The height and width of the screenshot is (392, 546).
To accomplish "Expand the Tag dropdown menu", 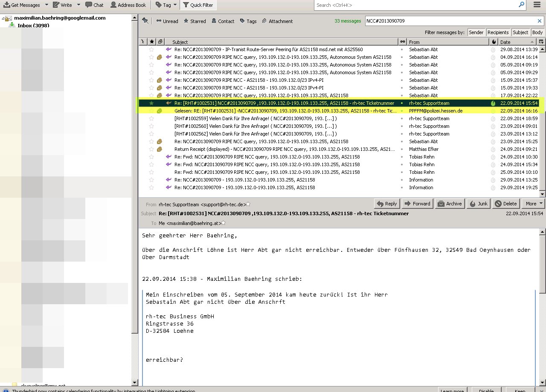I will coord(175,5).
